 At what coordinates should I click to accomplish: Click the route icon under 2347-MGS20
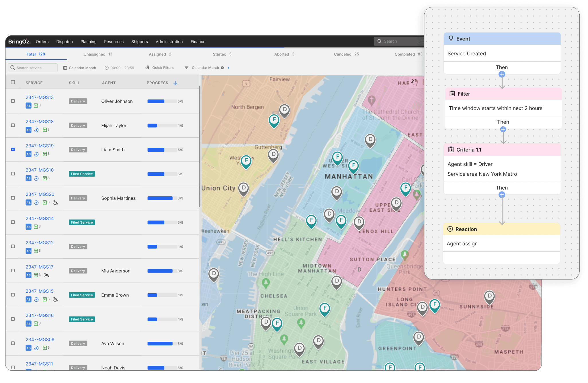[56, 203]
